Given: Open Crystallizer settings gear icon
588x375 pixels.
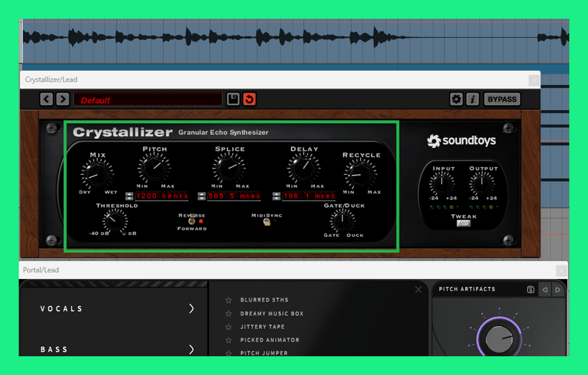Looking at the screenshot, I should 456,99.
